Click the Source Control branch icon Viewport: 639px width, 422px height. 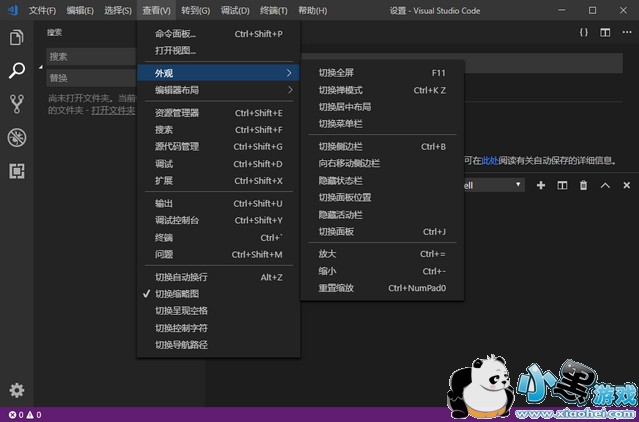tap(16, 104)
